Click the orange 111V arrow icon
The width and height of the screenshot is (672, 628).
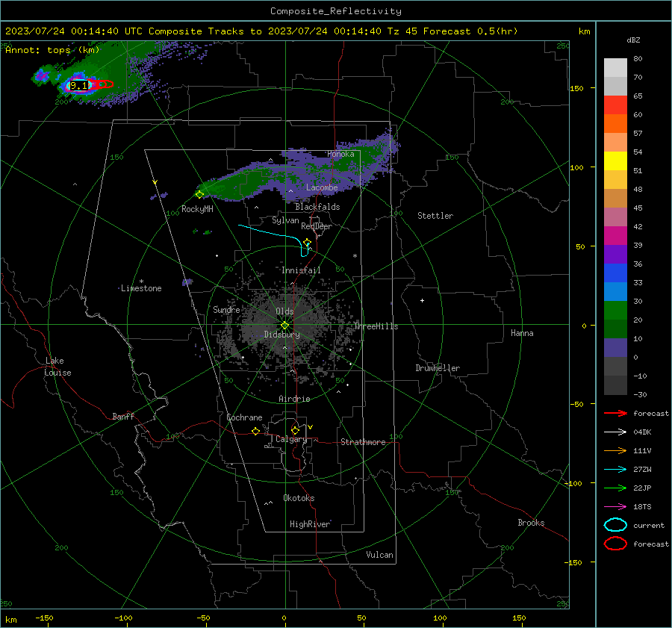pyautogui.click(x=615, y=450)
